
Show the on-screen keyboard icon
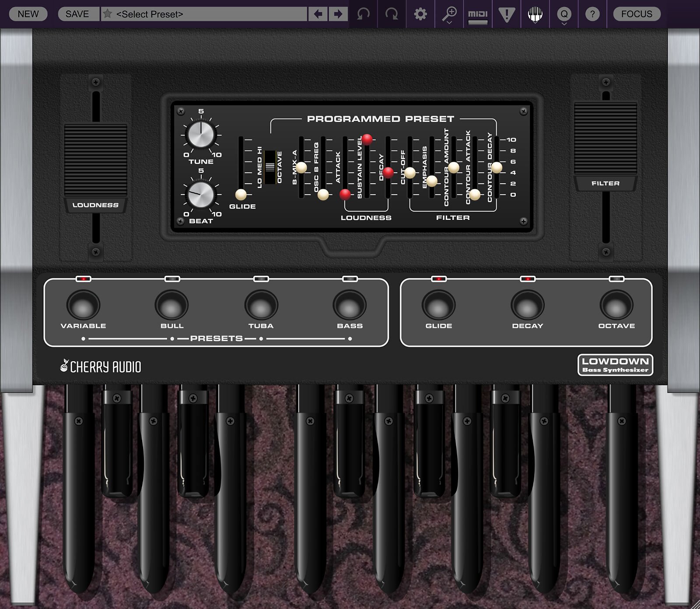535,14
